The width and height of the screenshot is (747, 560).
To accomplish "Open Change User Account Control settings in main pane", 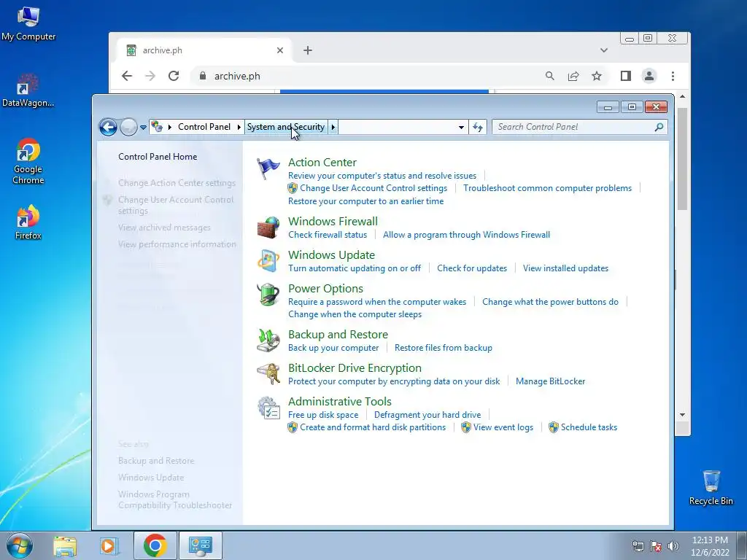I will click(x=373, y=188).
